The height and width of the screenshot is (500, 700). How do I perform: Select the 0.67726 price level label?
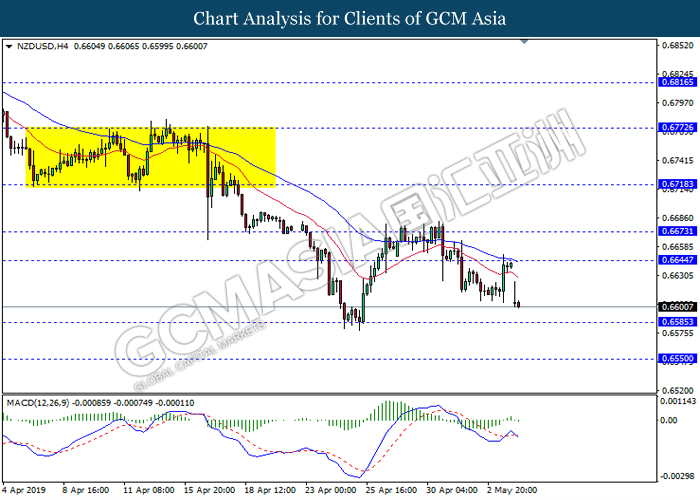pos(677,128)
